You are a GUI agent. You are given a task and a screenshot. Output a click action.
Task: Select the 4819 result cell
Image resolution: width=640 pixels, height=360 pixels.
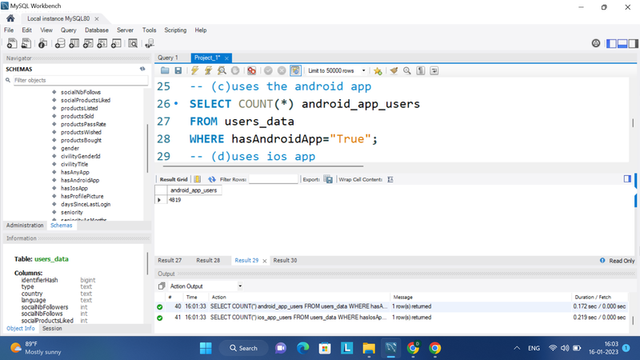click(194, 200)
